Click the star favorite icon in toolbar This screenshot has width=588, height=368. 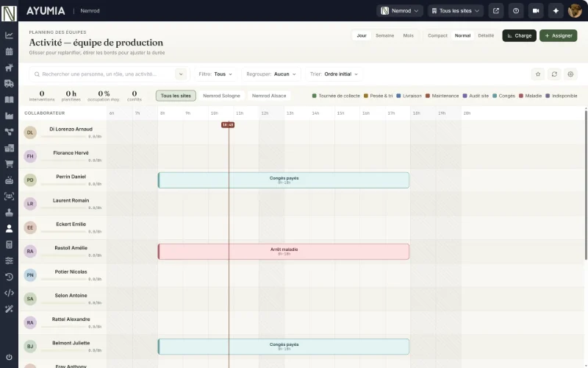[x=538, y=74]
